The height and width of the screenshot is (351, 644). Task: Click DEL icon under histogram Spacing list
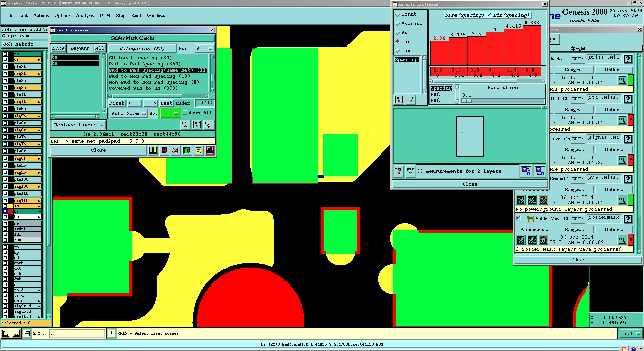[x=399, y=100]
